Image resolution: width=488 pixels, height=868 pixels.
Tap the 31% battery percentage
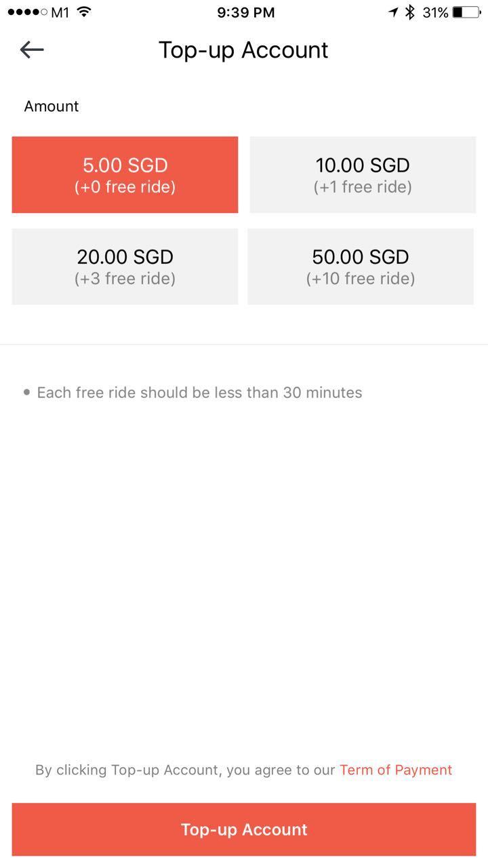435,12
